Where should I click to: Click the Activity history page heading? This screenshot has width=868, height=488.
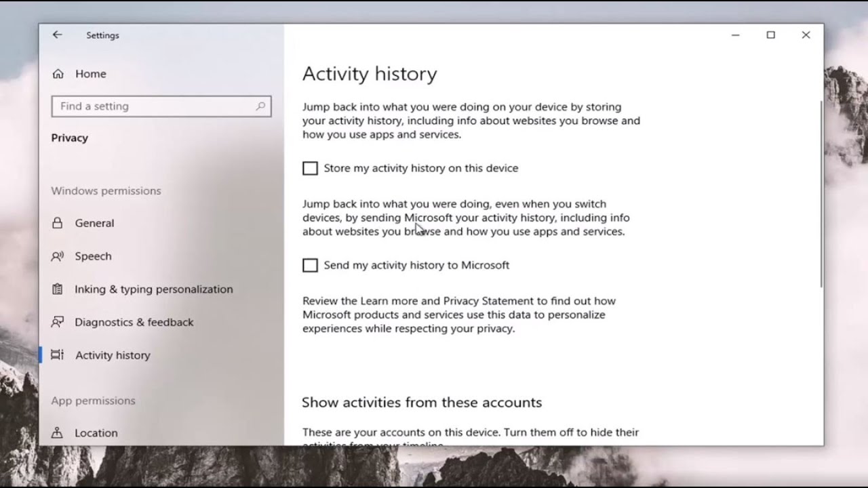tap(370, 74)
